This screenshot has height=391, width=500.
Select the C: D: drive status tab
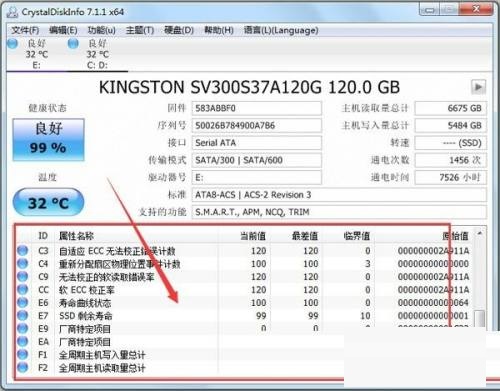[x=97, y=54]
